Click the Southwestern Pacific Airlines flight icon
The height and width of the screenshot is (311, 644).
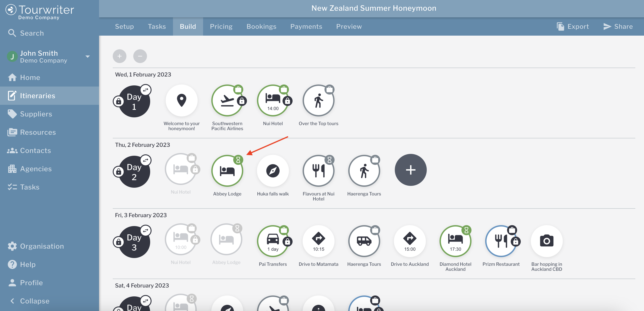coord(227,100)
